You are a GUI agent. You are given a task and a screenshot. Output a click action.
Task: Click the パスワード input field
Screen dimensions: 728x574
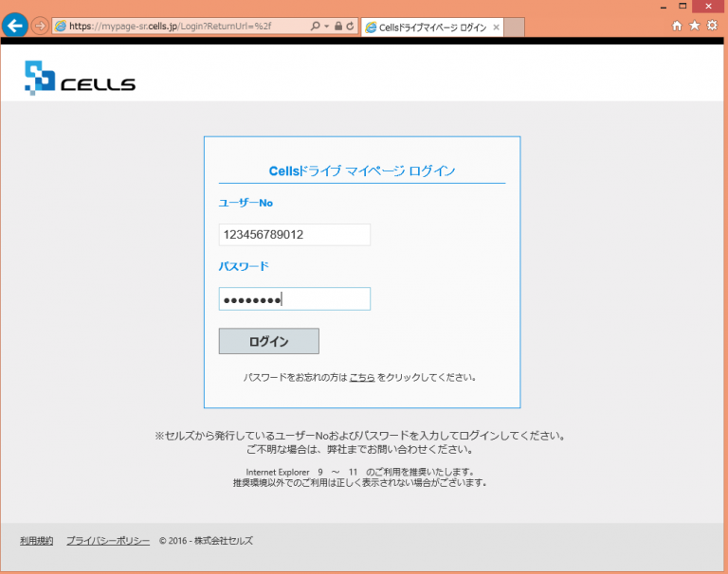point(294,299)
